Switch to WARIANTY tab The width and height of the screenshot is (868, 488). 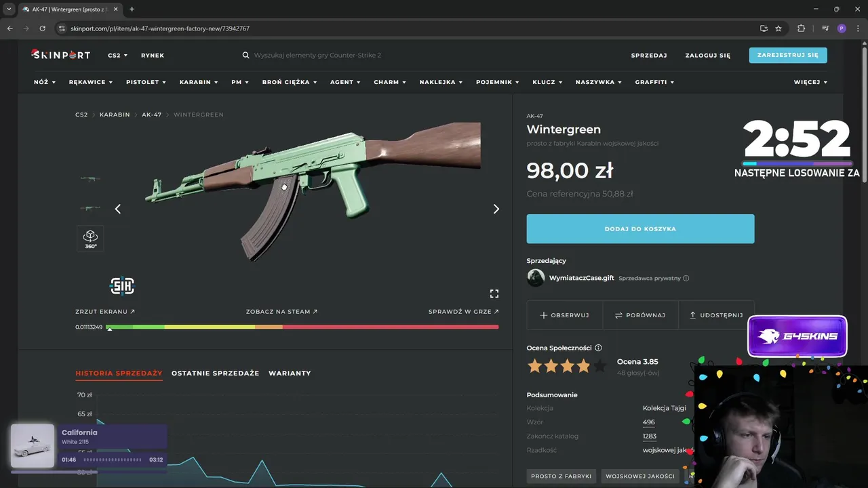290,373
